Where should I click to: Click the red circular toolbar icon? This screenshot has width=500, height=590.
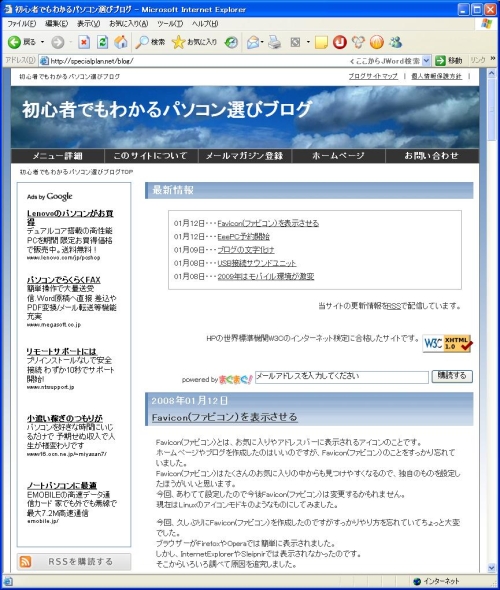(339, 42)
